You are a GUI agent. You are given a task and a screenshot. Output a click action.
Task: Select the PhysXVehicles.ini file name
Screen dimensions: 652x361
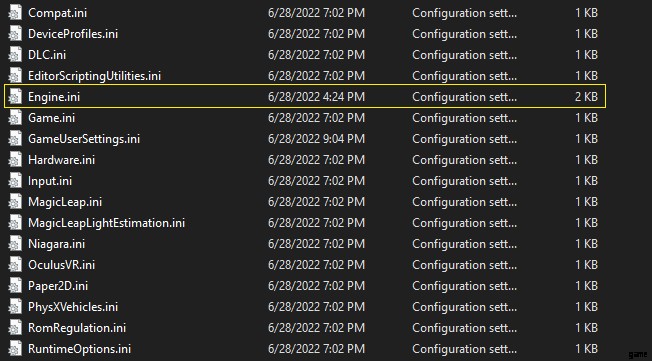click(73, 307)
